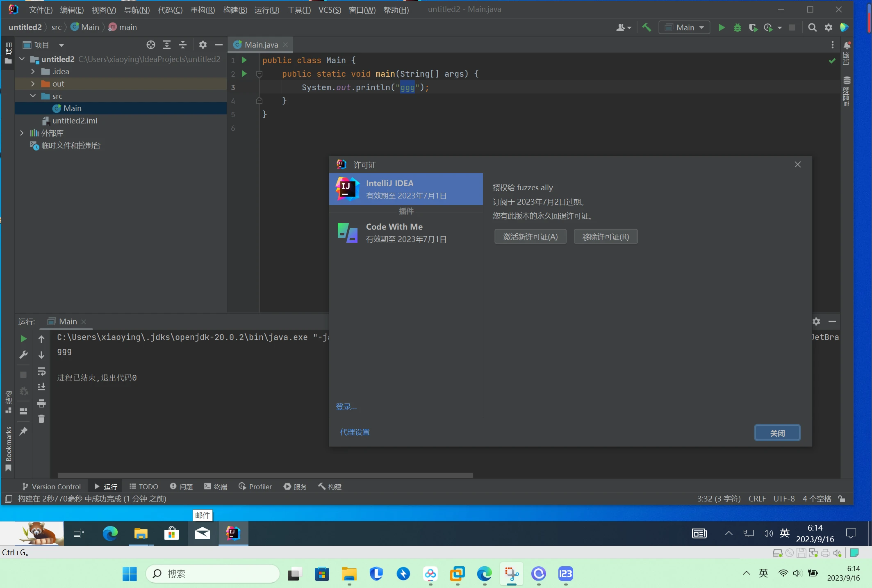The height and width of the screenshot is (588, 872).
Task: Open Profiler run dropdown arrow
Action: 779,28
